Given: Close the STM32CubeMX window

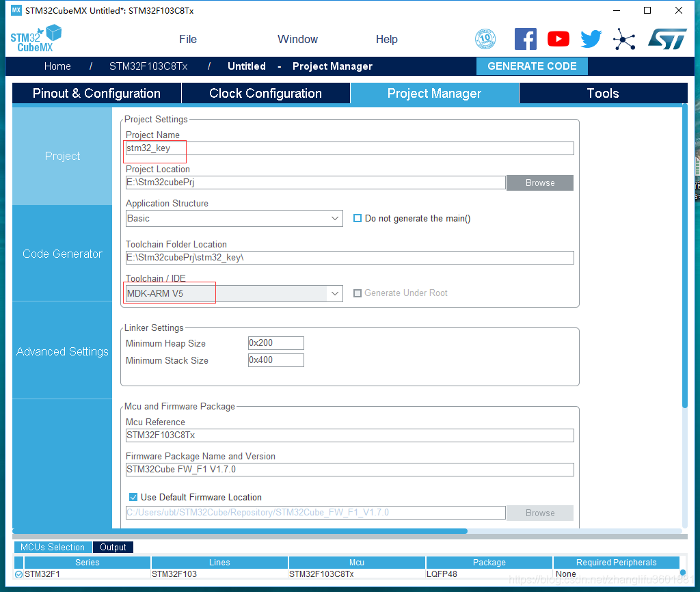Looking at the screenshot, I should pos(679,10).
